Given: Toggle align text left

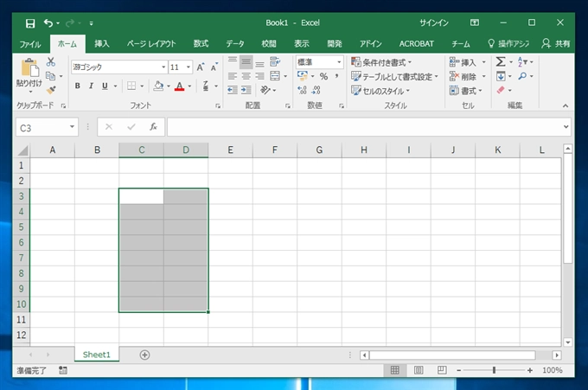Looking at the screenshot, I should tap(233, 76).
